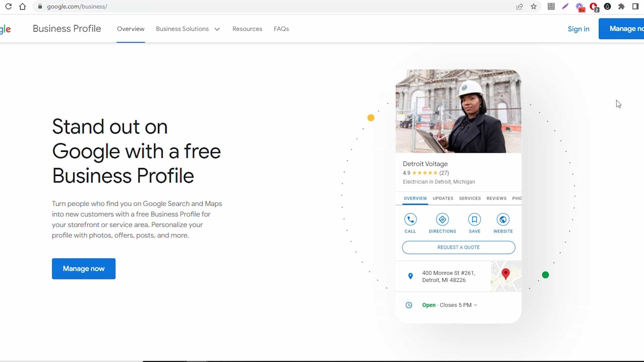Bookmark the page with the star icon

point(534,6)
